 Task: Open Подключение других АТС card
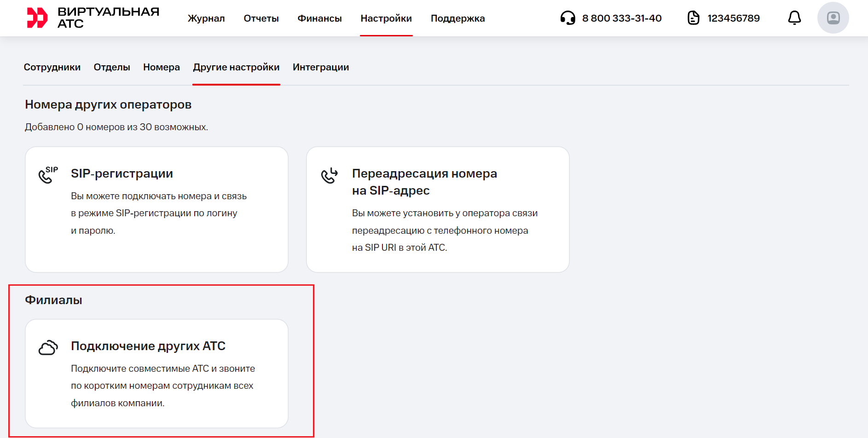tap(156, 373)
